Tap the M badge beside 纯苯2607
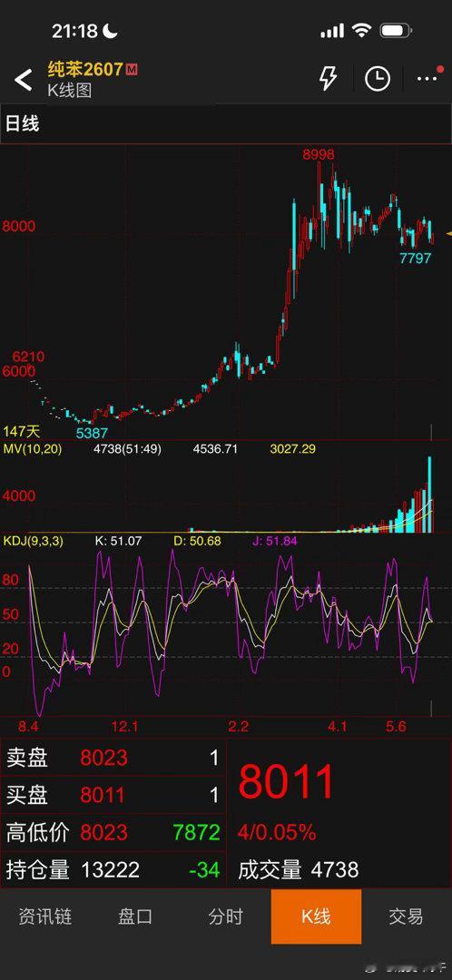The image size is (452, 980). [132, 69]
